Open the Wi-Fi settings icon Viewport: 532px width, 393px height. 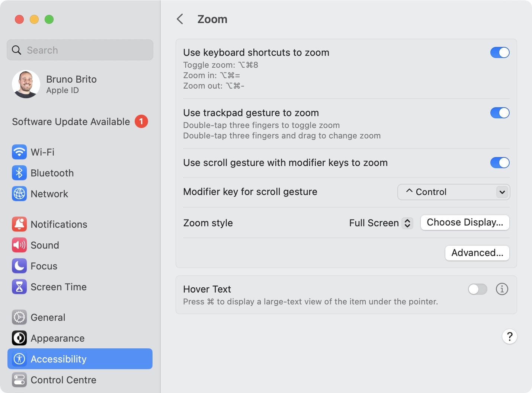click(19, 152)
